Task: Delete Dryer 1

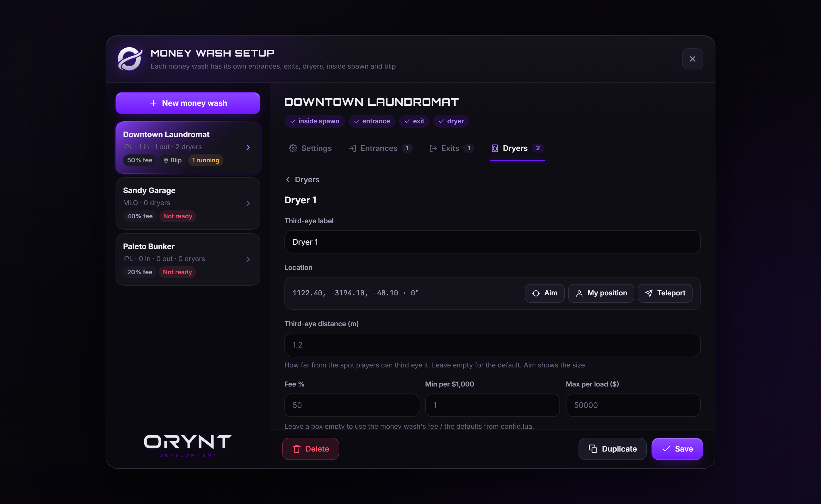Action: coord(311,449)
